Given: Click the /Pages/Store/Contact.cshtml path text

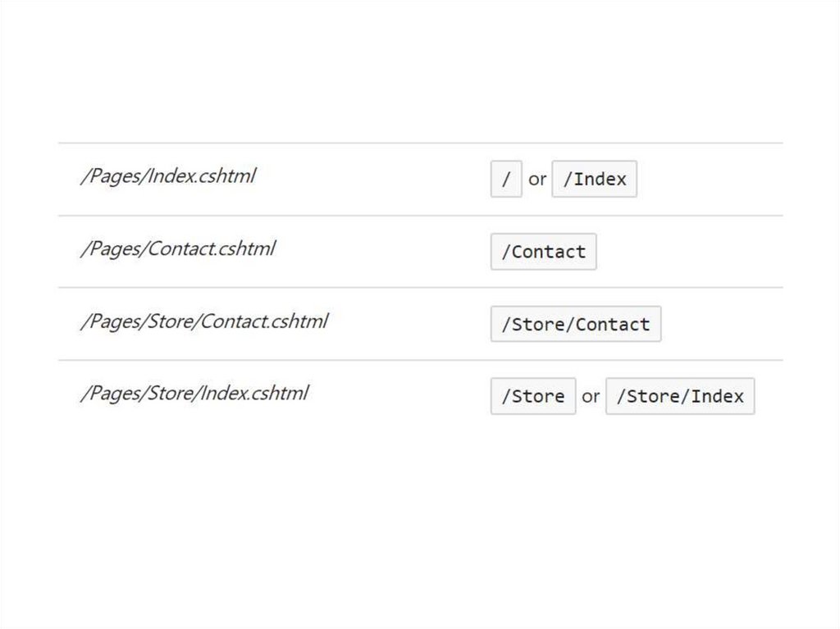Looking at the screenshot, I should 203,321.
